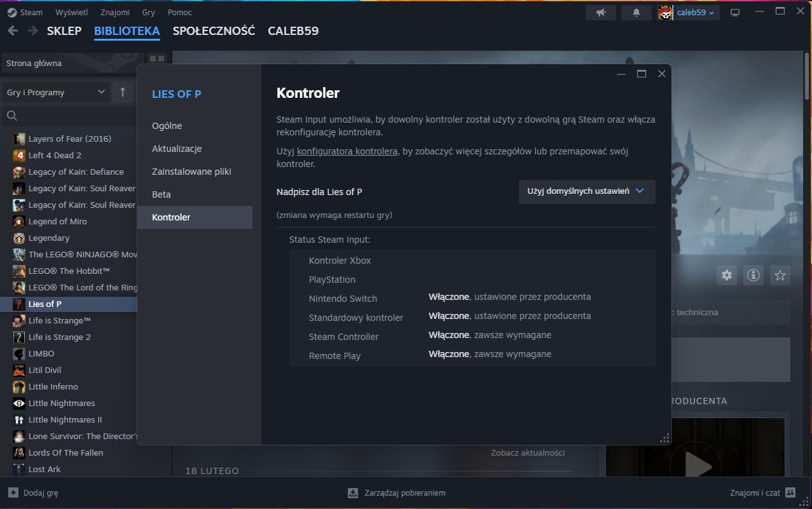Click the Left 4 Dead 2 game icon
The height and width of the screenshot is (509, 812).
click(x=19, y=155)
